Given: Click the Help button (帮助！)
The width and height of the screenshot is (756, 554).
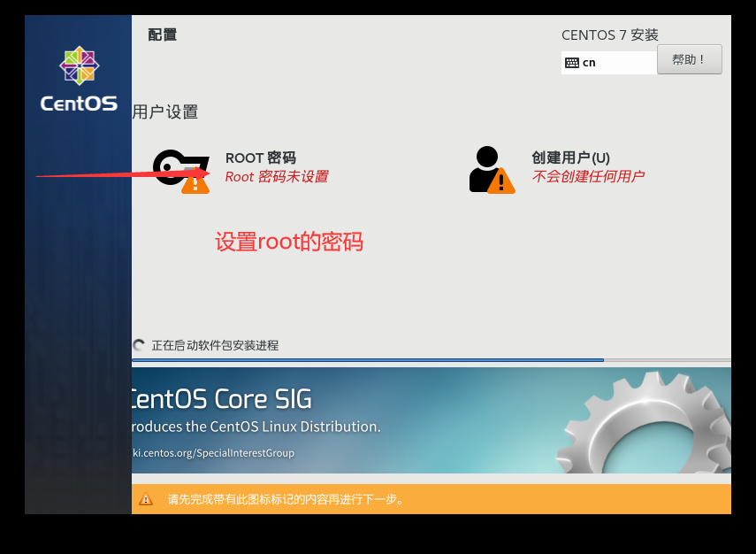Looking at the screenshot, I should (x=690, y=59).
